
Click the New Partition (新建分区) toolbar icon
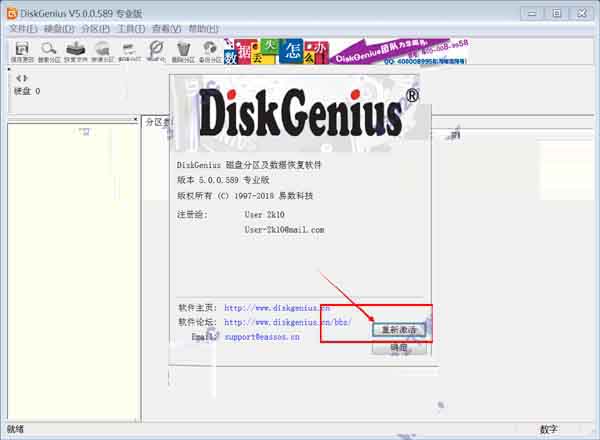pos(129,52)
